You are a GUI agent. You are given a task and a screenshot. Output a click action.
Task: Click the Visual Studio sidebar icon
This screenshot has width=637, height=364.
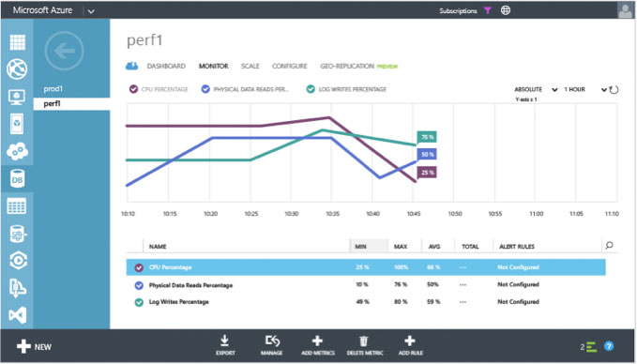18,315
